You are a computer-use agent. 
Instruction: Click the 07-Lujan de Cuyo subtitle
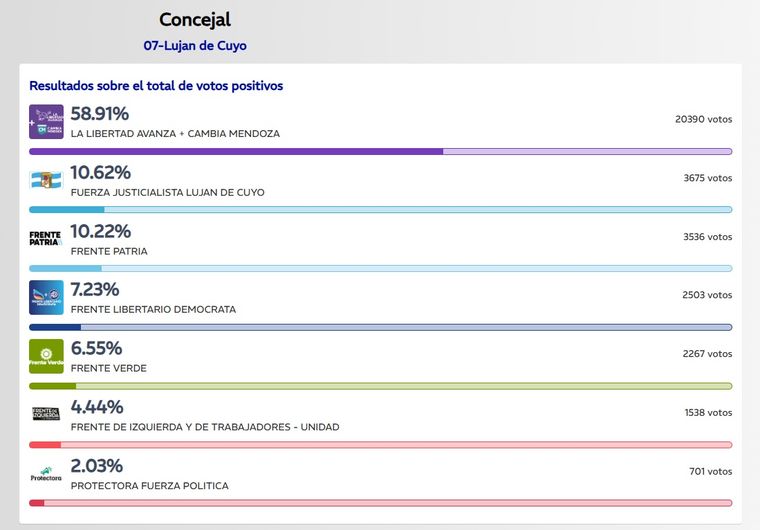tap(195, 46)
